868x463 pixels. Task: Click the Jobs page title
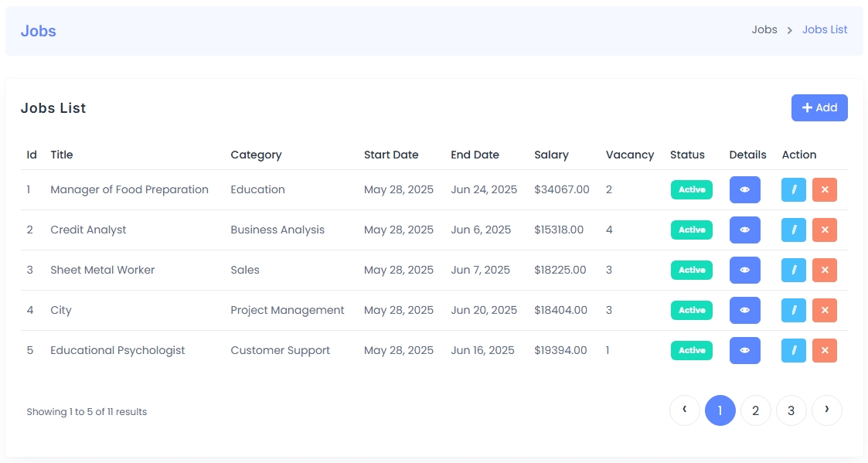click(x=38, y=31)
